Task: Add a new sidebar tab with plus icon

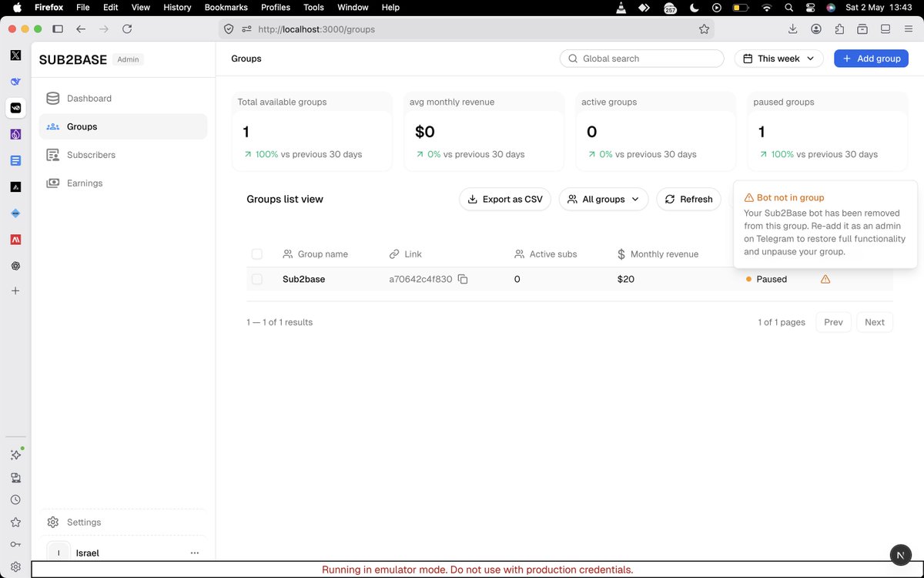Action: click(x=15, y=291)
